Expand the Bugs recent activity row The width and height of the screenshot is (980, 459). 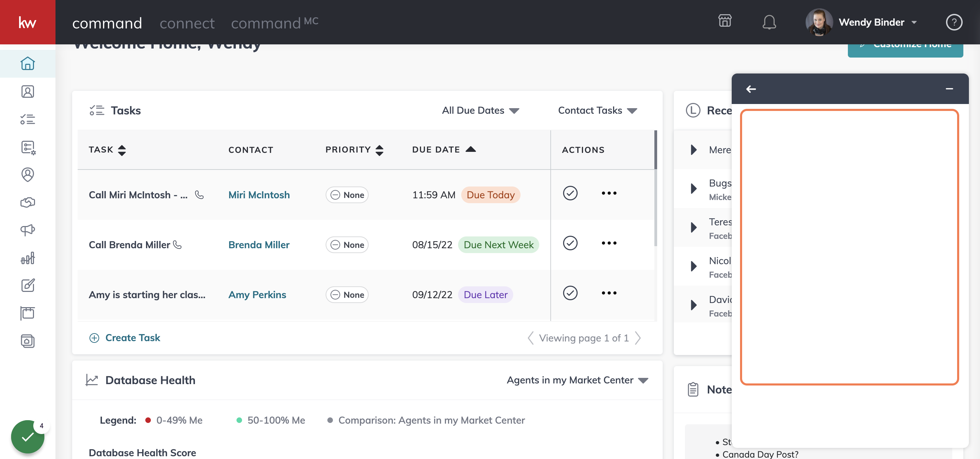(x=694, y=189)
